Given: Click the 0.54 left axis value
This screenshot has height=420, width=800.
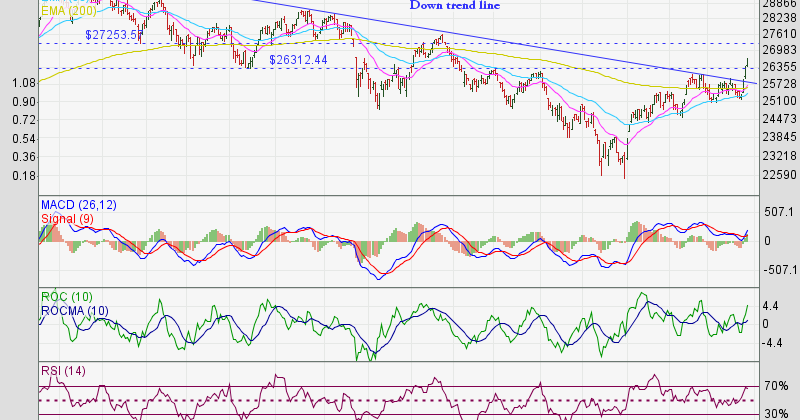Looking at the screenshot, I should click(24, 139).
